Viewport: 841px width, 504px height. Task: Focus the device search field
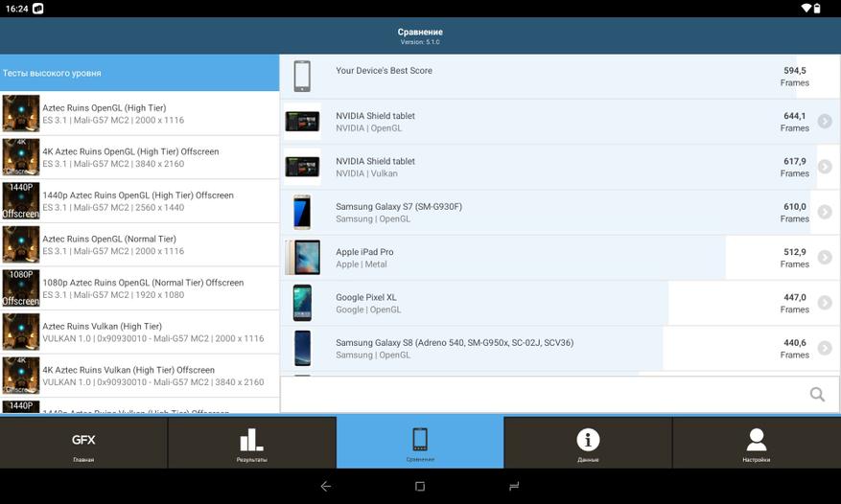tap(559, 395)
